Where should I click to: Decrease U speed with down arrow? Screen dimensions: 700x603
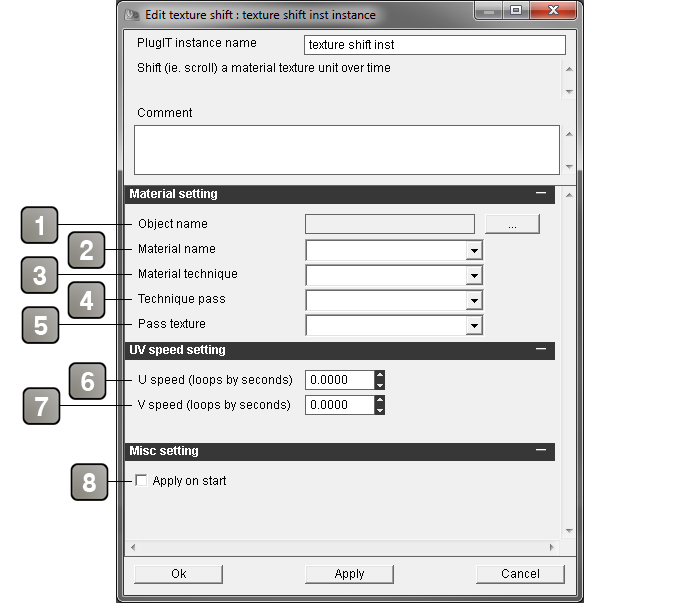pyautogui.click(x=379, y=385)
